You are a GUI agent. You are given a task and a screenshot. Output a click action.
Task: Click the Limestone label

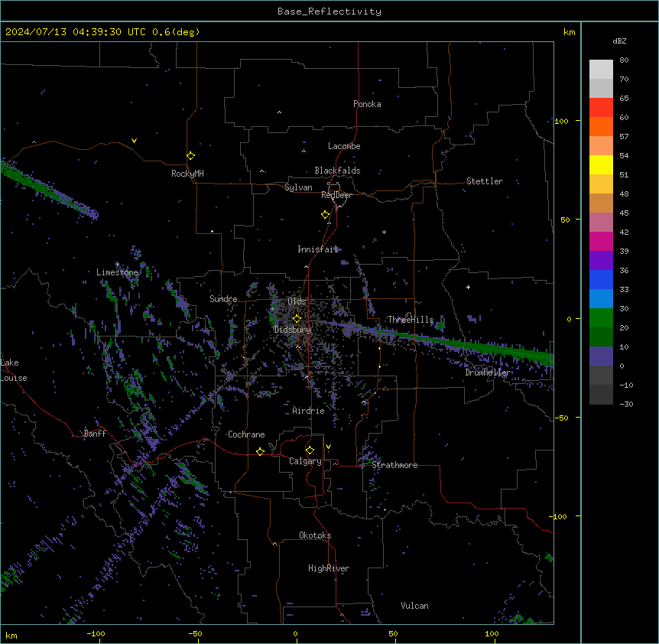(x=117, y=272)
